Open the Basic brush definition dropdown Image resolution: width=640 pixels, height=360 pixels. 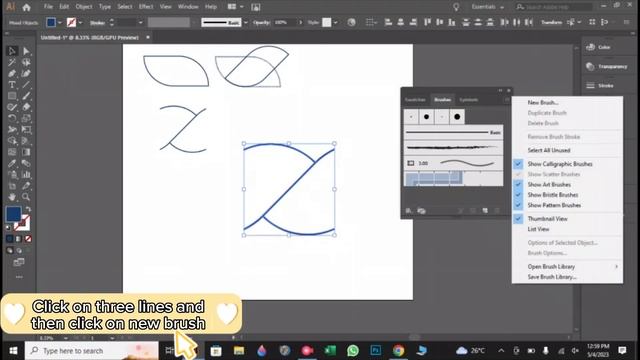[246, 22]
